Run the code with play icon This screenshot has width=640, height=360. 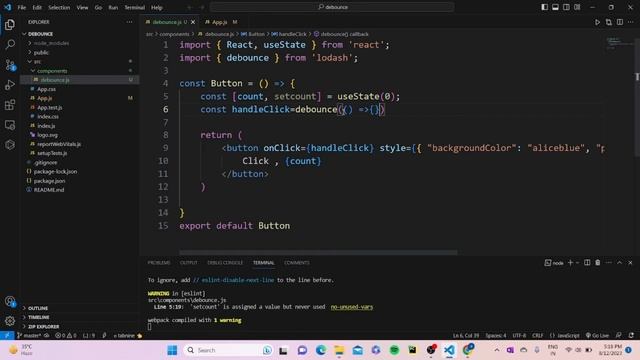[x=597, y=22]
